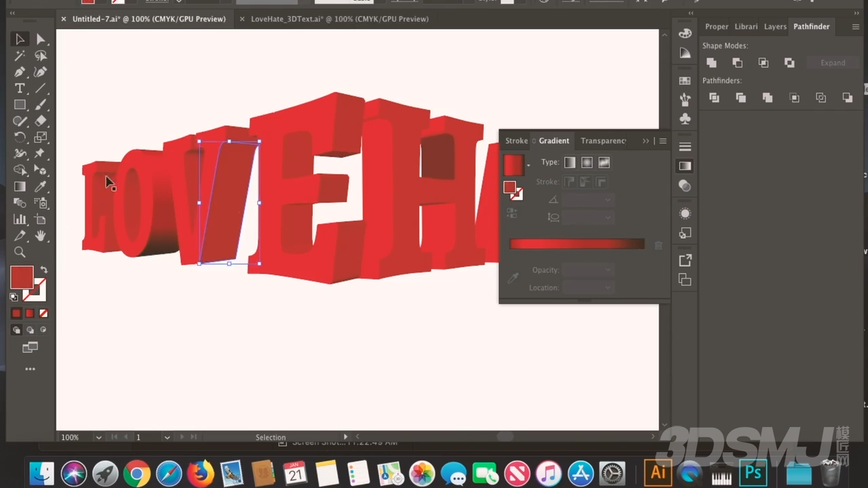Select the Zoom magnifier tool
This screenshot has height=488, width=868.
click(x=20, y=252)
